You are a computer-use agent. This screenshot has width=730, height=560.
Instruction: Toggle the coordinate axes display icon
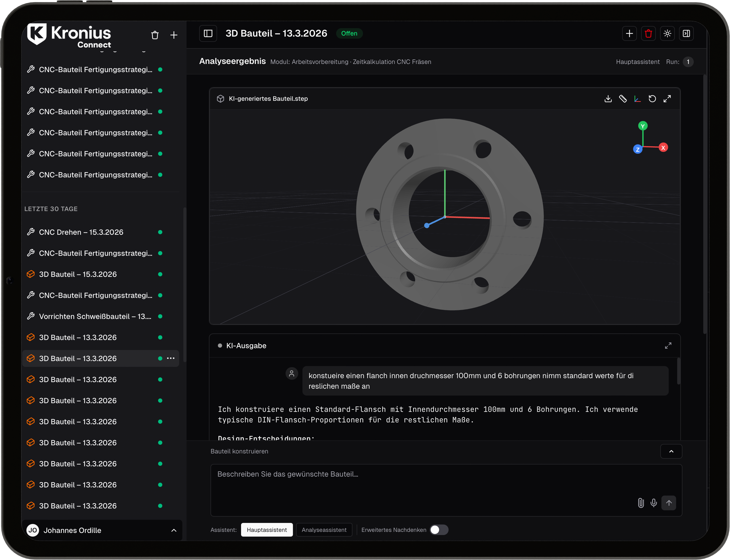pos(637,99)
